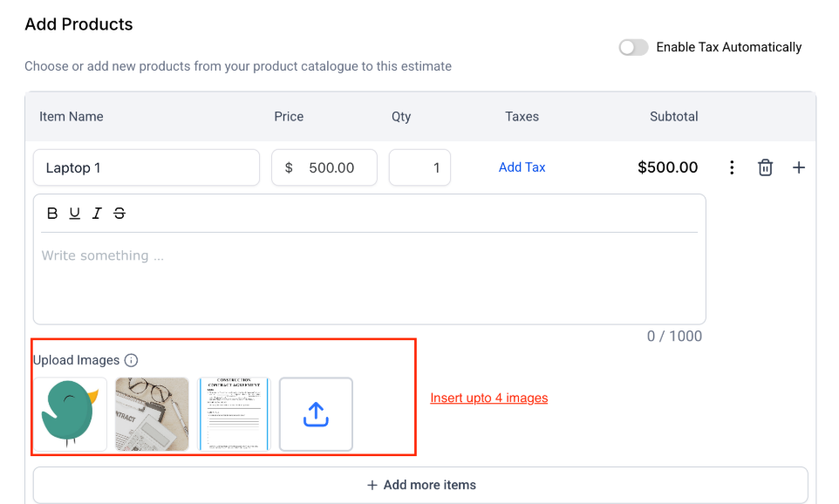
Task: Delete the item using the trash icon
Action: coord(765,167)
